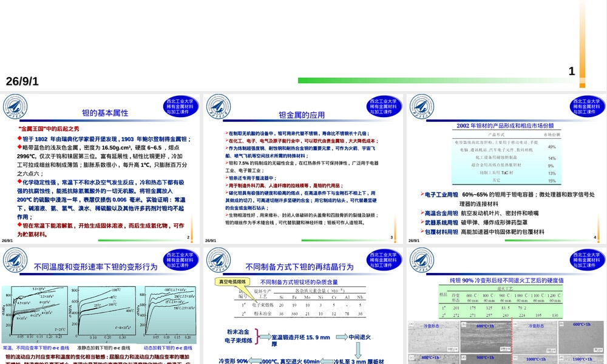The width and height of the screenshot is (607, 364).
Task: Click the green hardness table on the 硬度值 slide
Action: click(x=500, y=302)
